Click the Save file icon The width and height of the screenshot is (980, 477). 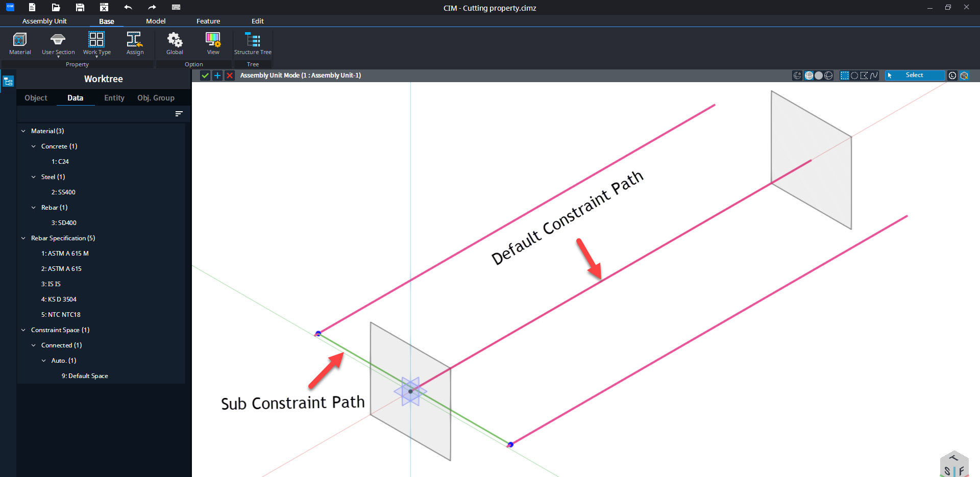coord(80,7)
